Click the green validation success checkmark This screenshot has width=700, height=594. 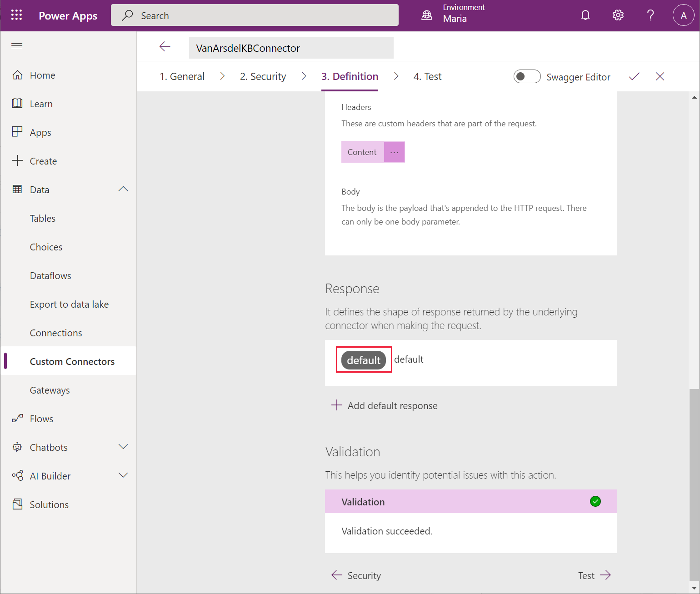point(595,501)
